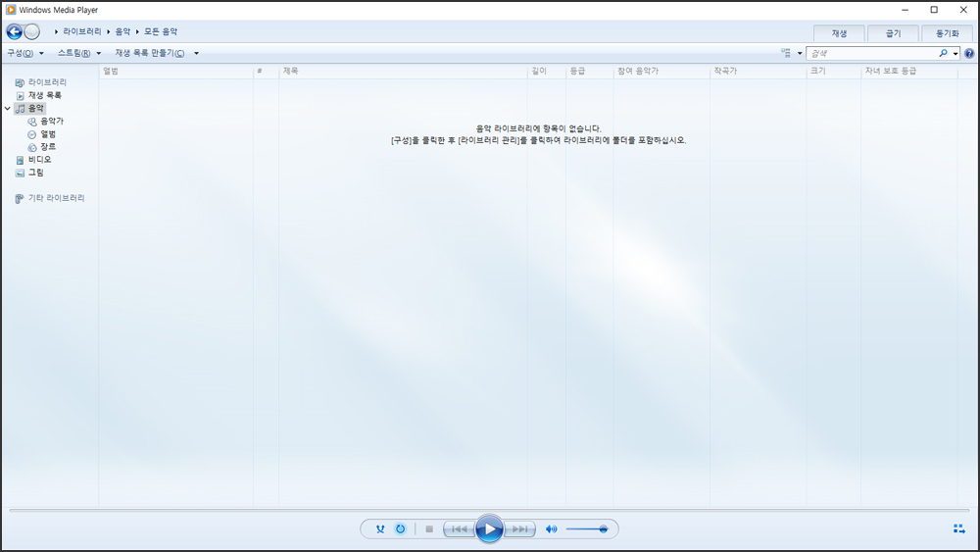Mute the volume speaker icon
980x552 pixels.
click(x=551, y=528)
